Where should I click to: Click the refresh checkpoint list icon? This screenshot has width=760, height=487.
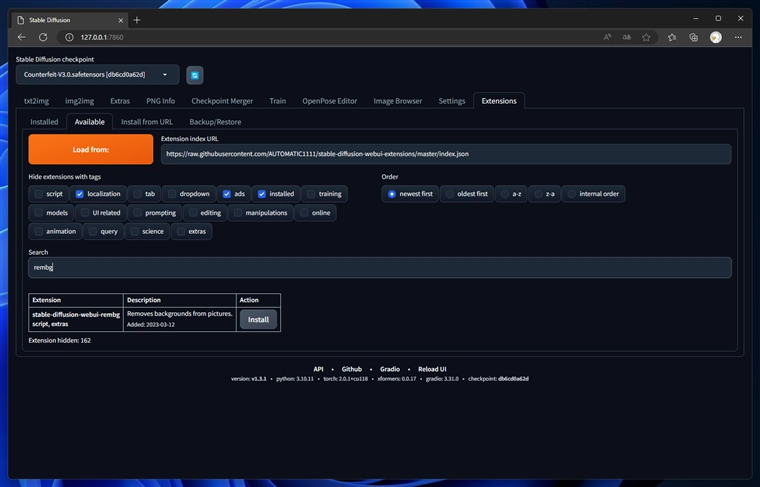pyautogui.click(x=195, y=75)
